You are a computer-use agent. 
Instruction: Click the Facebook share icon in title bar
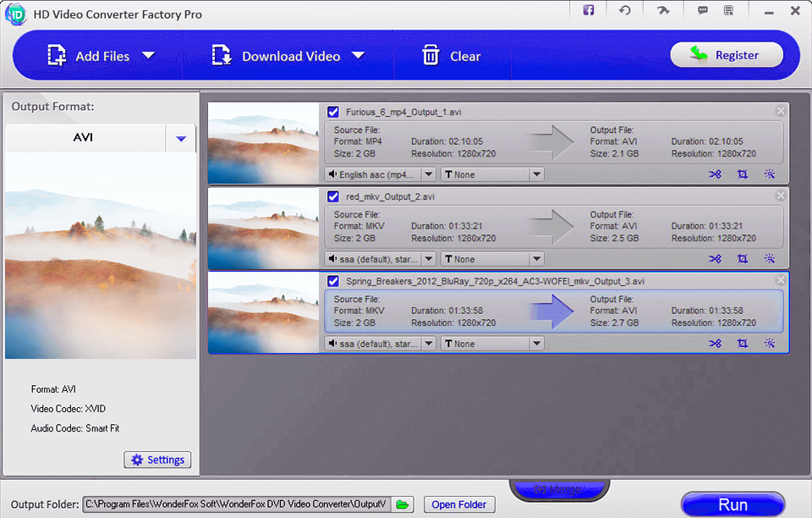click(588, 10)
